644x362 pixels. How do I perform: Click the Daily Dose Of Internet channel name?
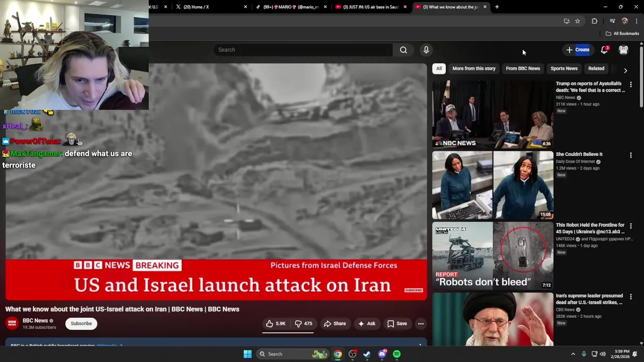[575, 161]
